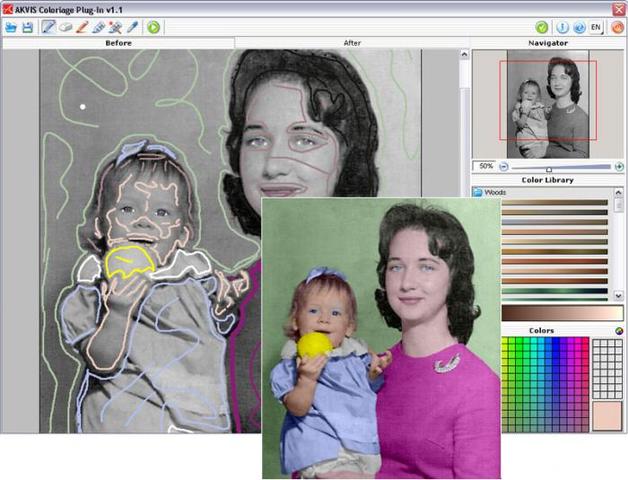Select the Eyedropper tool

tap(132, 27)
